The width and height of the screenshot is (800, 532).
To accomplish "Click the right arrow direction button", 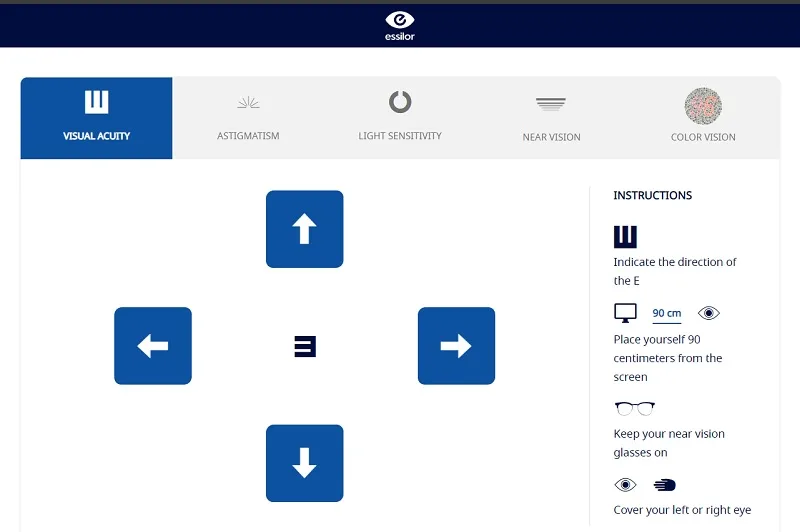I will click(456, 346).
